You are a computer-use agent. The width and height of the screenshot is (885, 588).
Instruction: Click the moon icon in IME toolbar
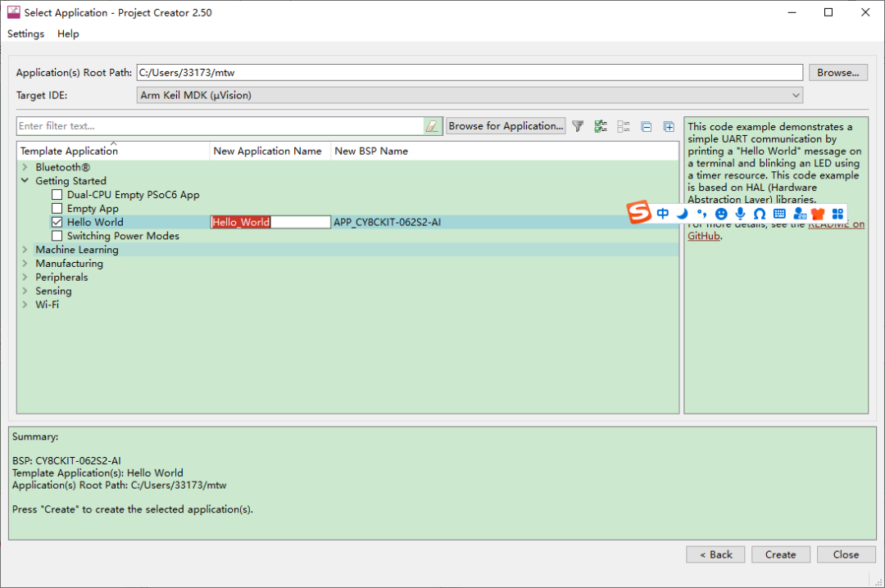[x=683, y=213]
